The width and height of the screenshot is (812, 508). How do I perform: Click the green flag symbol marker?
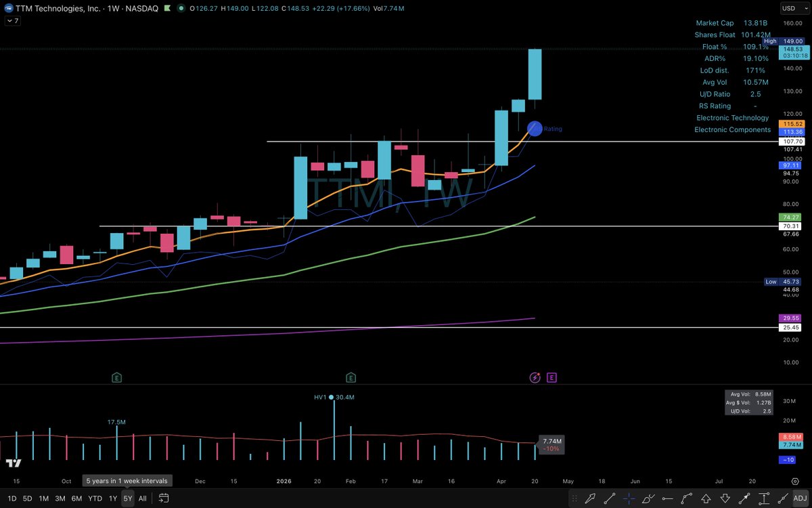[166, 8]
